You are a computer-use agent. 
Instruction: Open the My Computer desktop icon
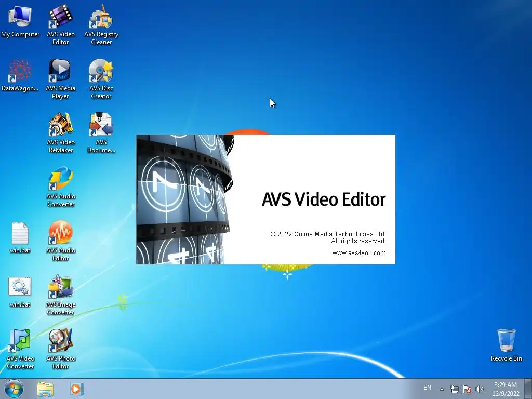20,21
